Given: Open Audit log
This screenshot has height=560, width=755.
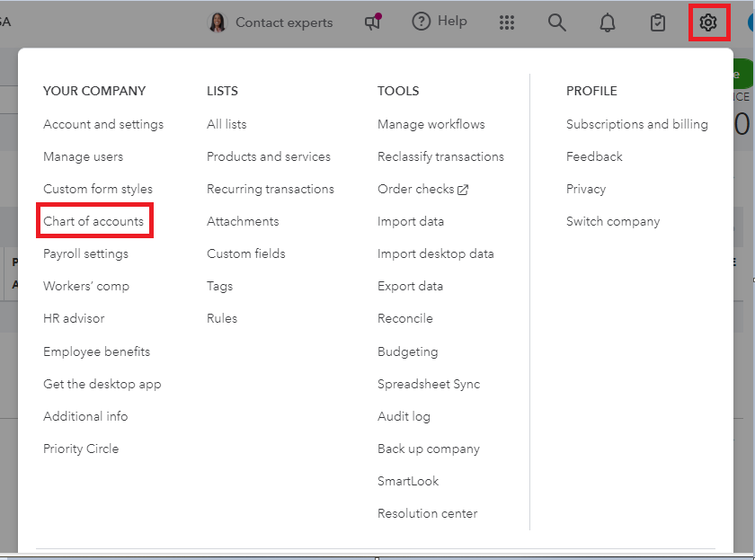Looking at the screenshot, I should click(404, 416).
